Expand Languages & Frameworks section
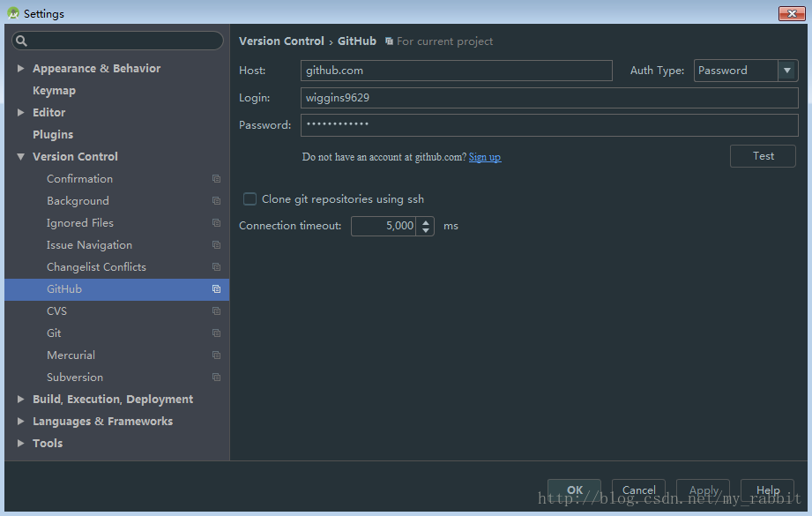 (x=20, y=422)
